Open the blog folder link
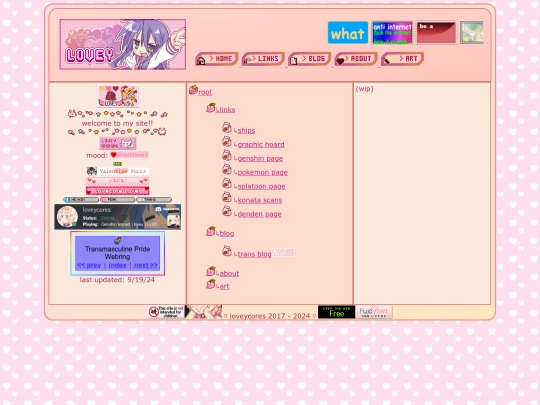The height and width of the screenshot is (405, 540). point(227,233)
